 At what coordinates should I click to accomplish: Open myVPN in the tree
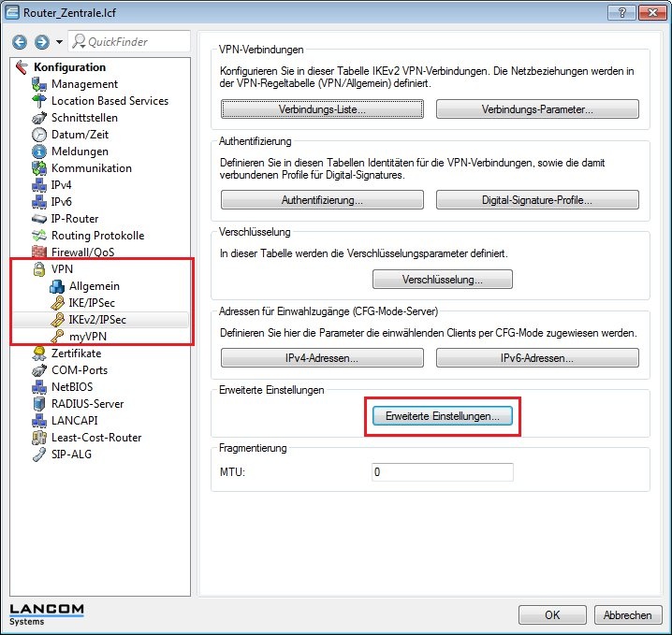coord(89,337)
